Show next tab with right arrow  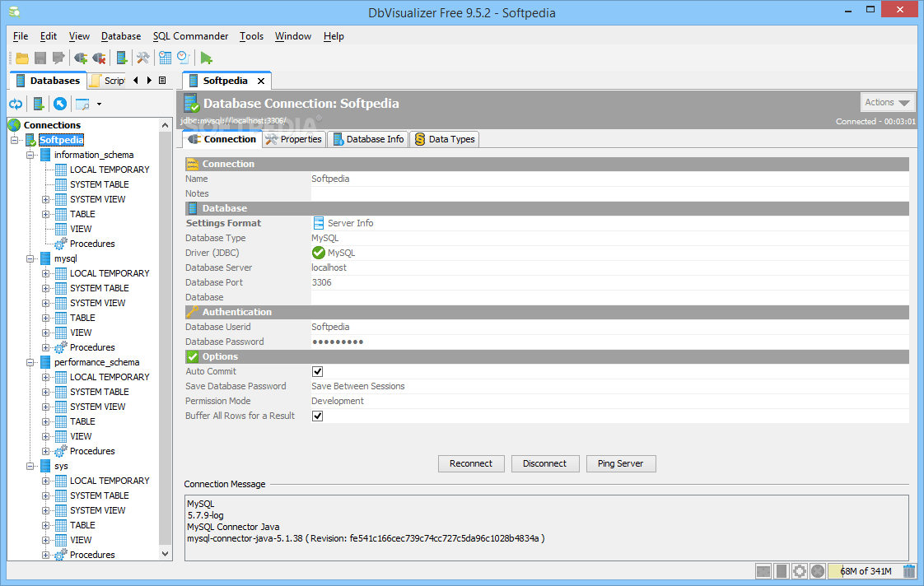pyautogui.click(x=149, y=81)
